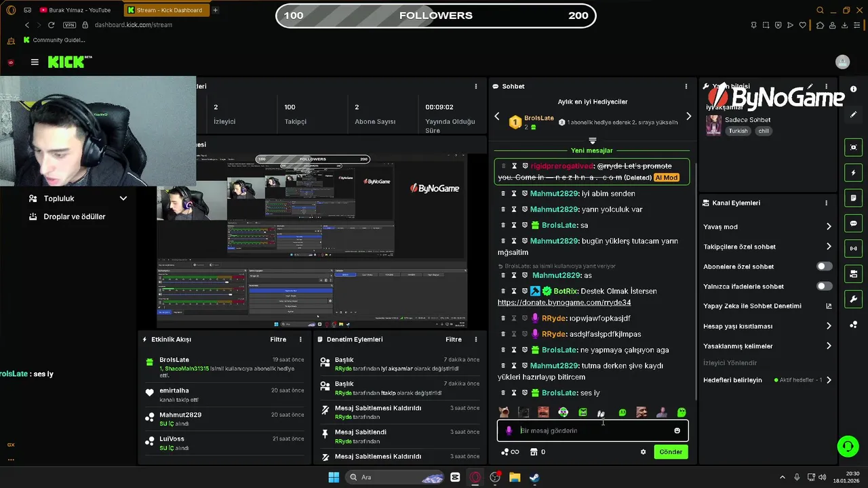Click hourglass timeout icon on 'iyi abim senden'
Screen dimensions: 868x488
point(514,194)
